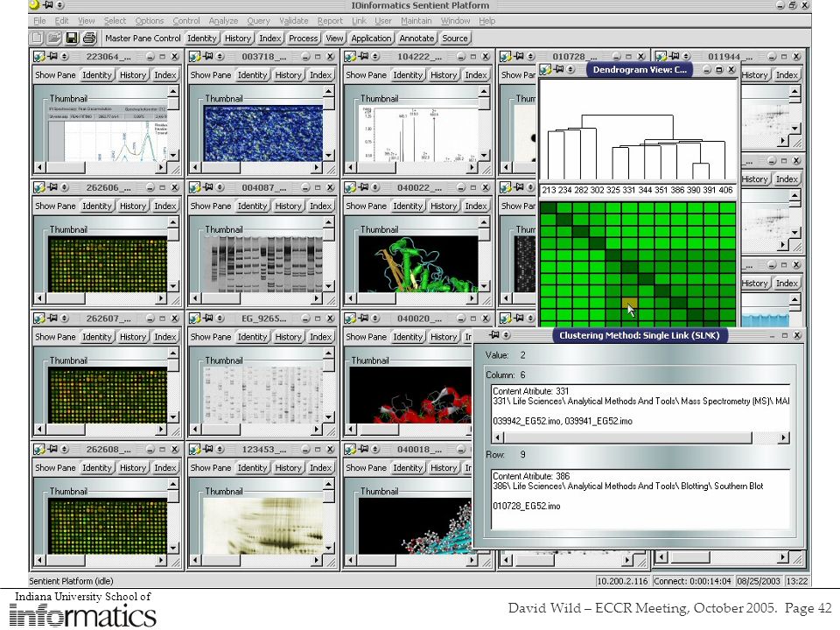
Task: Click the pin icon on pane 123453
Action: click(208, 448)
